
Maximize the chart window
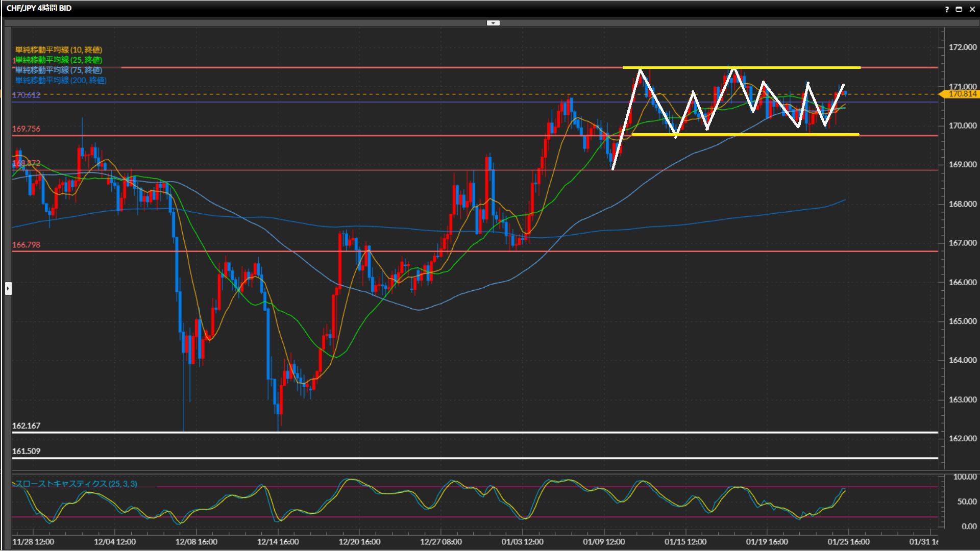959,9
